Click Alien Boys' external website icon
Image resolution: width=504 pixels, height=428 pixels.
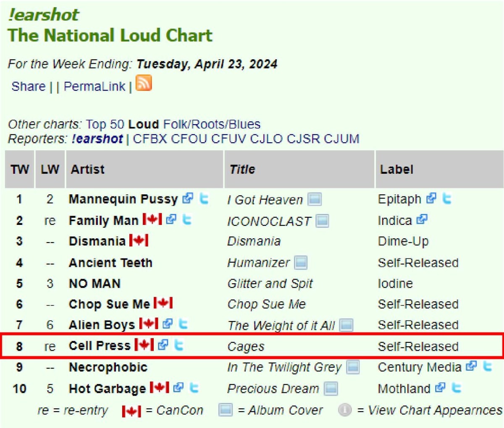pos(167,324)
